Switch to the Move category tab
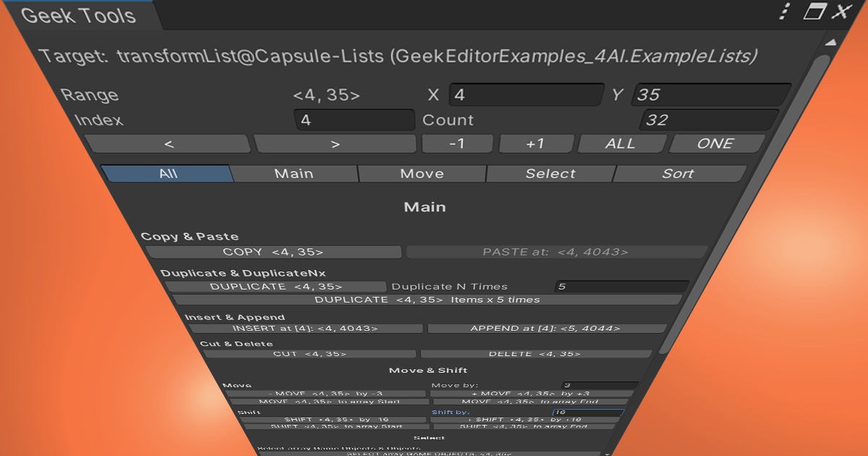The image size is (868, 456). point(422,174)
